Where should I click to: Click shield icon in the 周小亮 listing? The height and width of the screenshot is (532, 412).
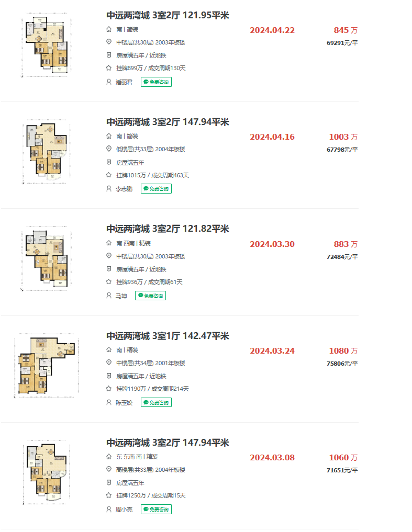click(x=109, y=483)
